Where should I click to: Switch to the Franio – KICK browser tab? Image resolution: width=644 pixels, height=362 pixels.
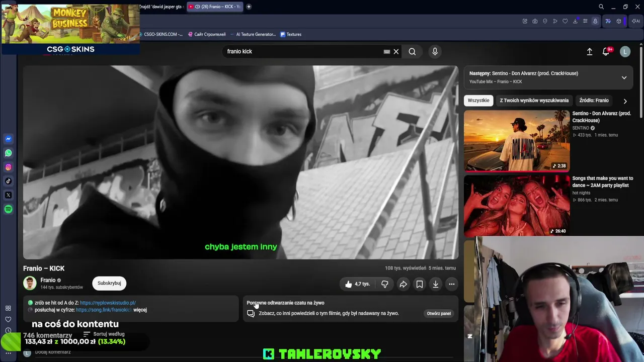(x=215, y=7)
